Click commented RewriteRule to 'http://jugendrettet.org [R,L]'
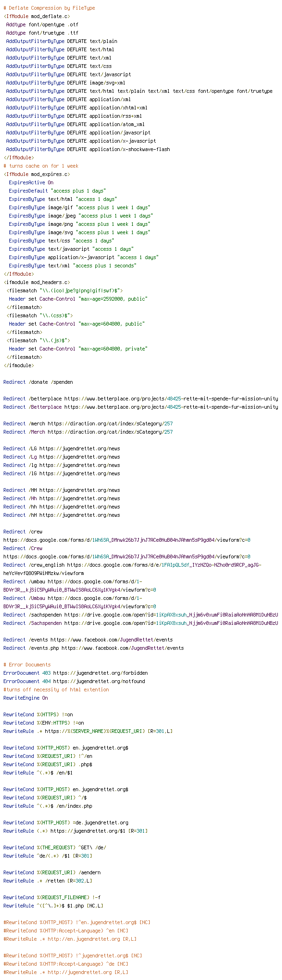The height and width of the screenshot is (980, 282). point(66,973)
